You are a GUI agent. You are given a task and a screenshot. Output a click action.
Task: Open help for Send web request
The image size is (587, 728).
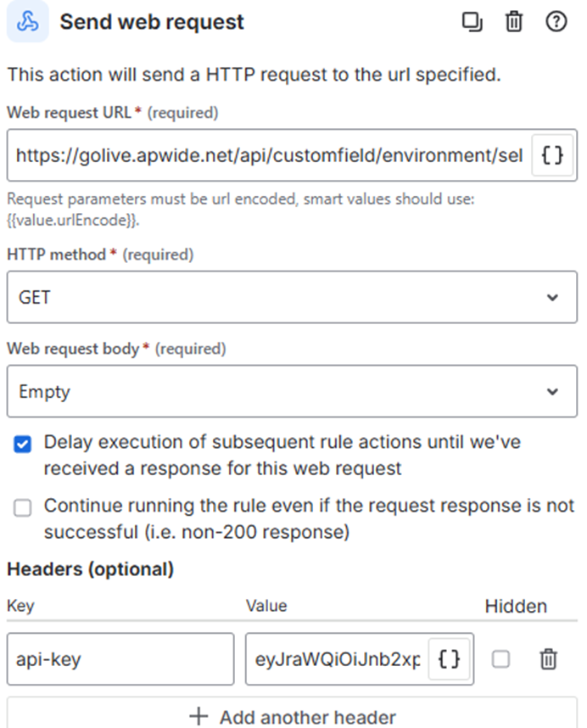pyautogui.click(x=556, y=22)
